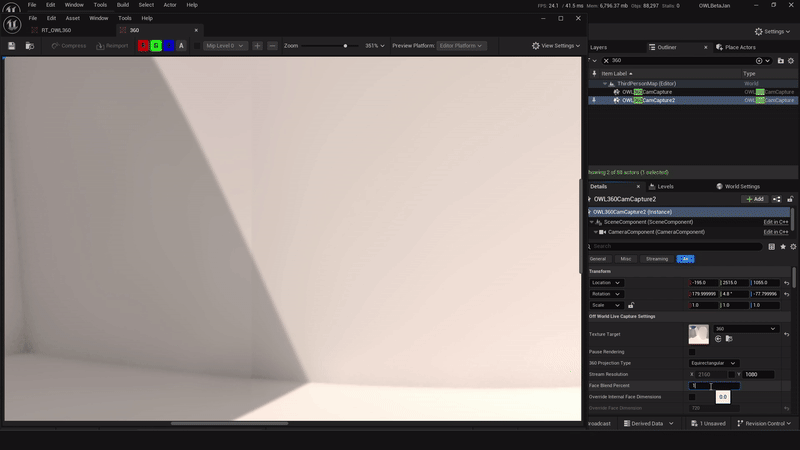
Task: Click the Zoom slider handle
Action: pos(346,46)
